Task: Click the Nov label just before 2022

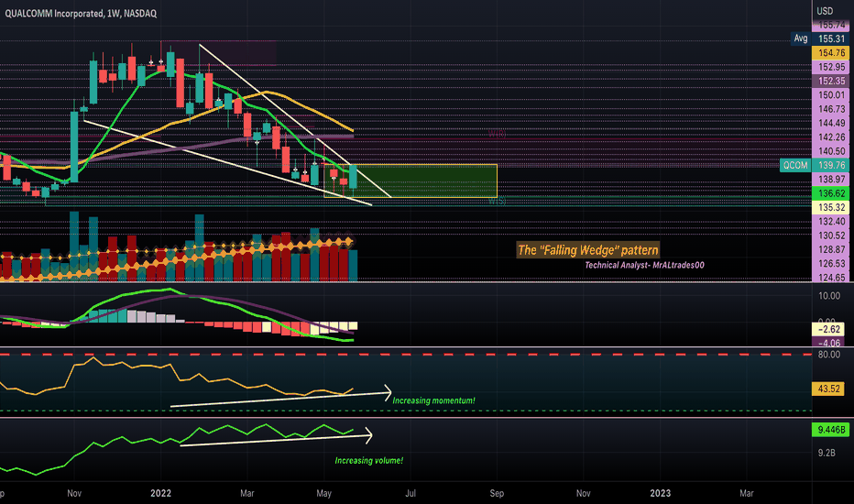Action: click(74, 493)
